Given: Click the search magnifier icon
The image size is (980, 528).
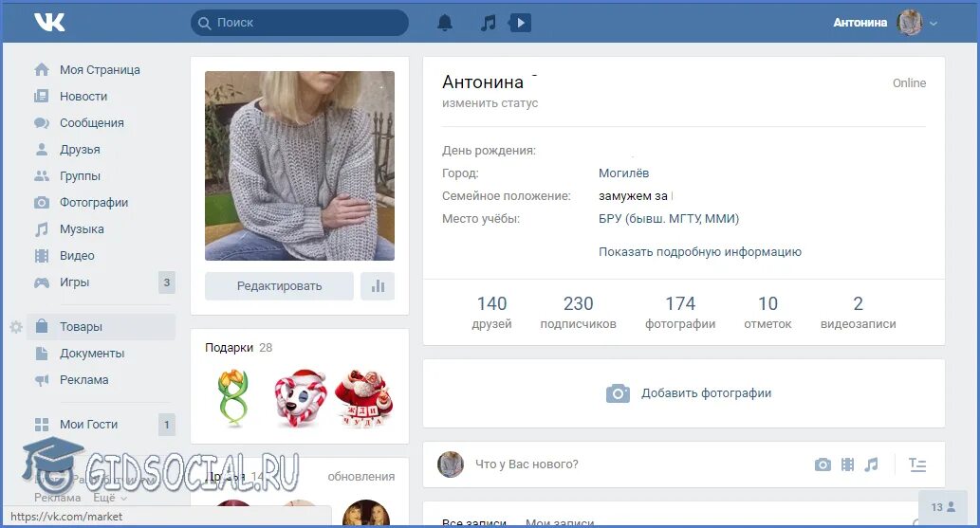Looking at the screenshot, I should 204,23.
